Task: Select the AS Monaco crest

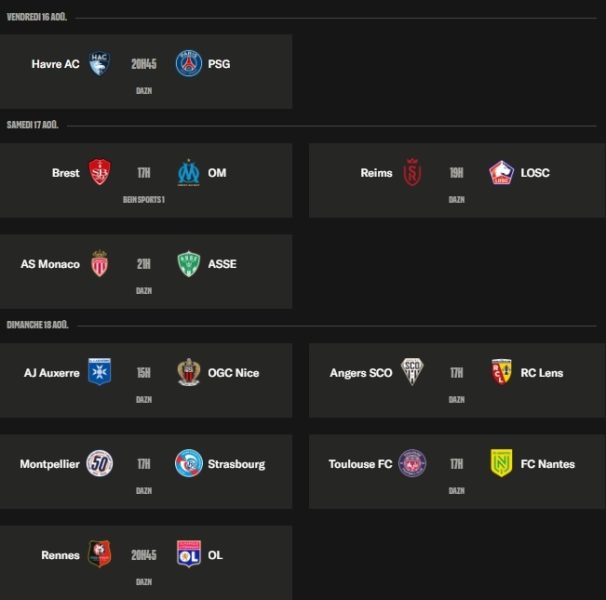Action: point(99,264)
